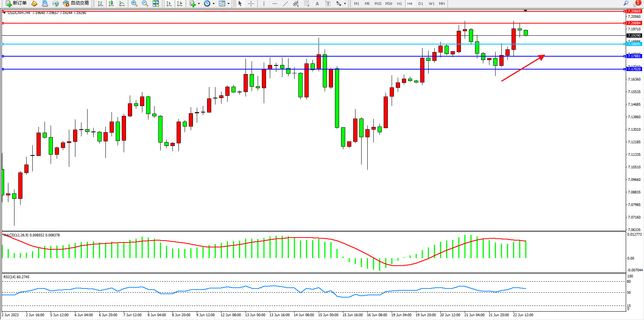Open the search magnifier at top right
This screenshot has width=644, height=320.
point(626,3)
